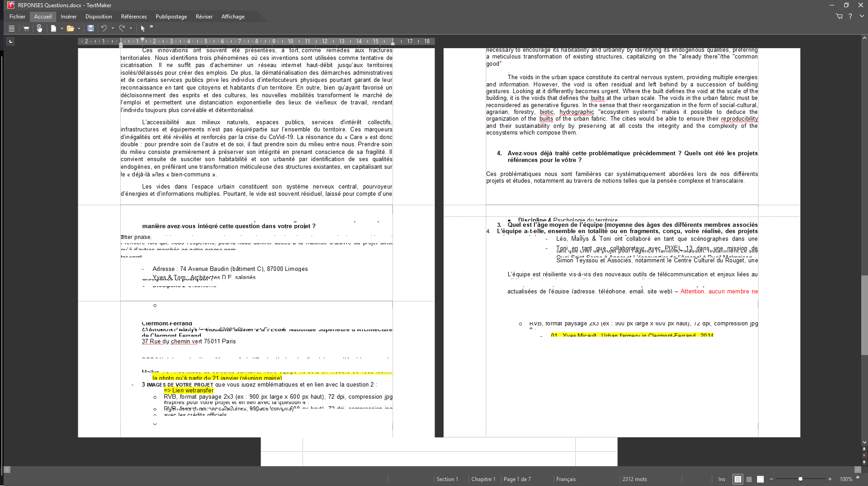
Task: Expand the new document dropdown arrow
Action: (62, 28)
